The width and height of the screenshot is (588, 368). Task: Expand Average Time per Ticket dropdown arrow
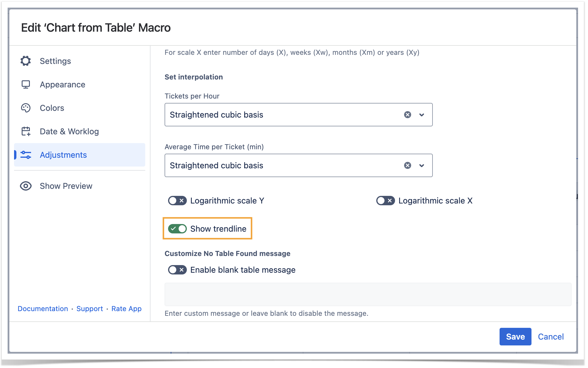click(422, 165)
